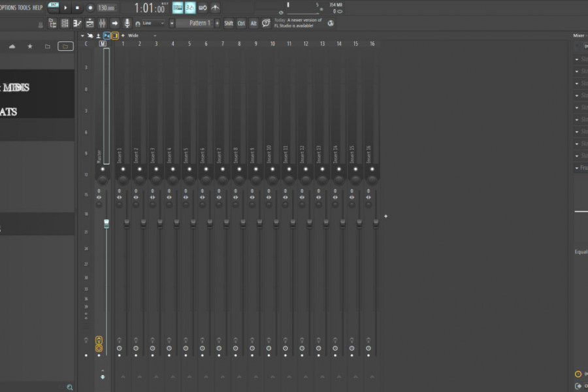Expand the fifth effect slot arrow
This screenshot has width=588, height=392.
(x=577, y=108)
